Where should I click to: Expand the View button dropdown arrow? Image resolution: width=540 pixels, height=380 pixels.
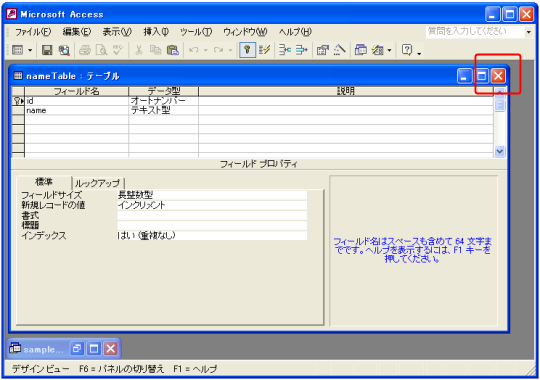30,51
